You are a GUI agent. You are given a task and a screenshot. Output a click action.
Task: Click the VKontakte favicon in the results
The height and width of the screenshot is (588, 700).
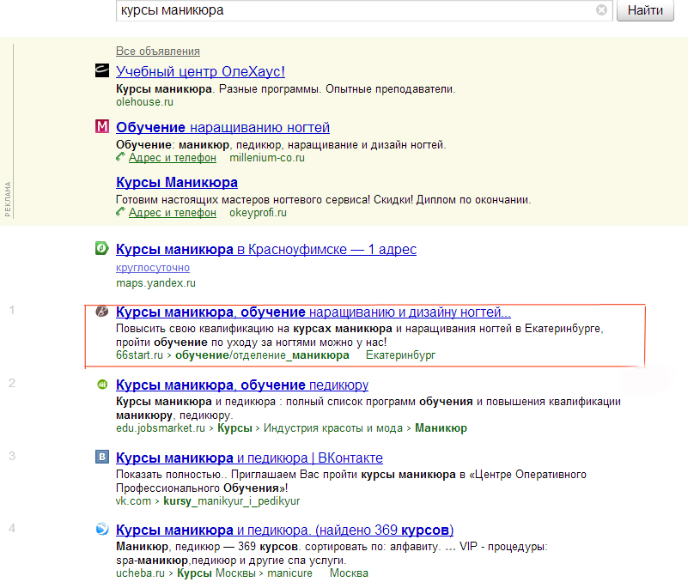coord(102,458)
